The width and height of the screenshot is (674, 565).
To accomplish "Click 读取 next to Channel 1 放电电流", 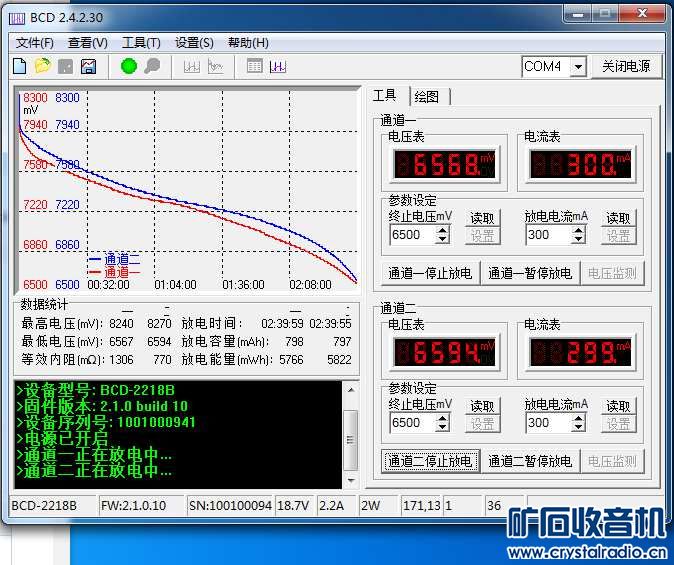I will click(x=618, y=218).
